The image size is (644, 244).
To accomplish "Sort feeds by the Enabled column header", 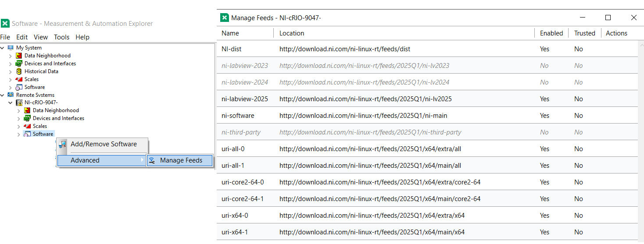I will point(551,33).
